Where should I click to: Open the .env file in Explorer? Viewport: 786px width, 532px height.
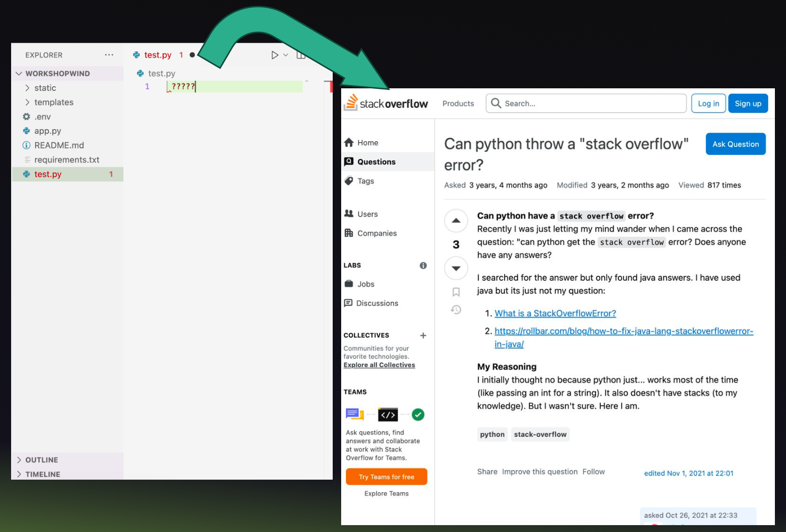pyautogui.click(x=67, y=116)
